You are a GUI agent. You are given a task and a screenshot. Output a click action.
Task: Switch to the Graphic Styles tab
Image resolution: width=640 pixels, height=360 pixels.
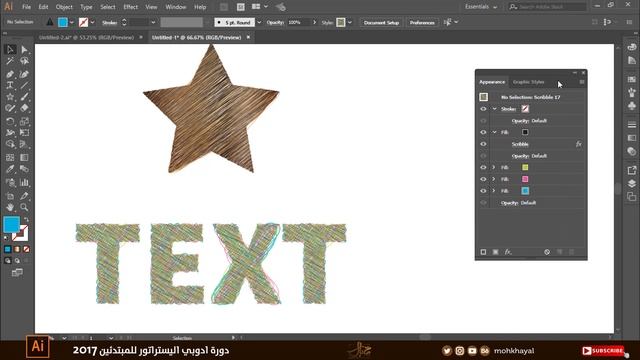tap(529, 82)
